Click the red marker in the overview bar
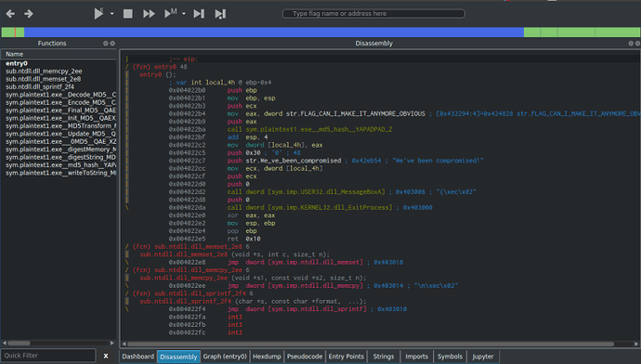641x364 pixels. 15,32
